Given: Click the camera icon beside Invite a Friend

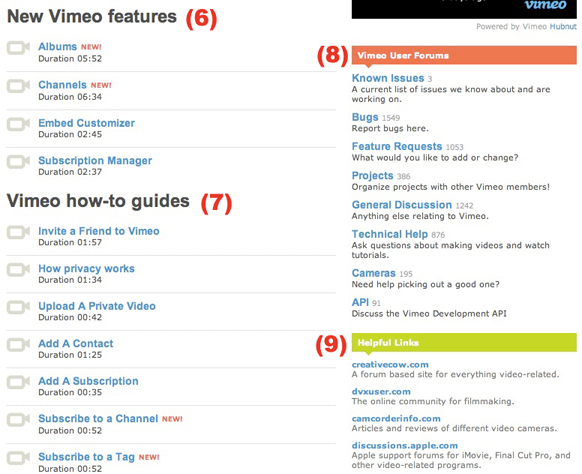Looking at the screenshot, I should tap(18, 232).
